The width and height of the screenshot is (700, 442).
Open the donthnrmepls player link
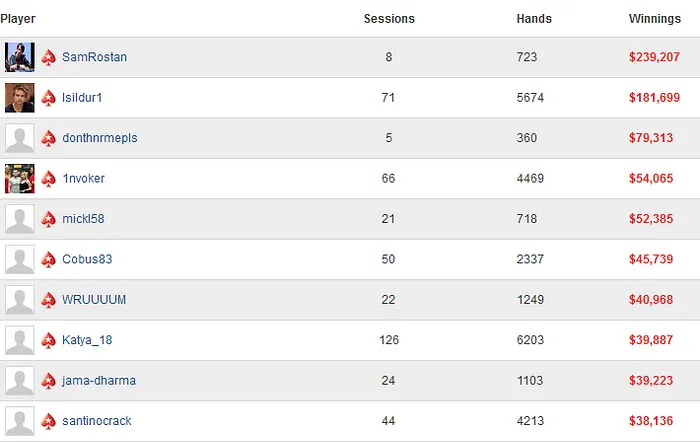click(99, 138)
